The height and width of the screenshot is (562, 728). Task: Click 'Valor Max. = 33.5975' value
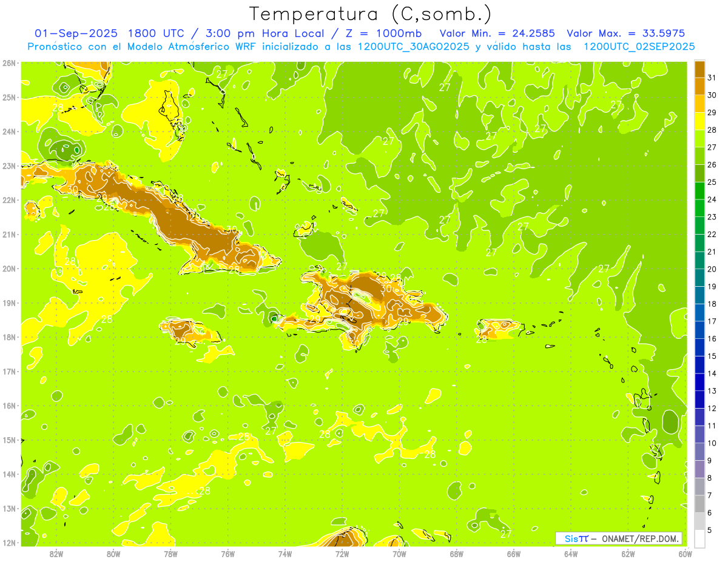point(626,33)
